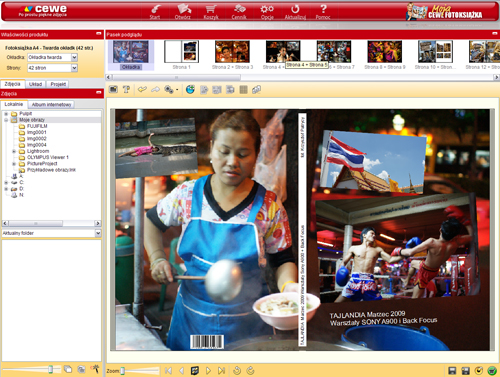Viewport: 500px width, 377px height.
Task: Click the Start icon in top bar
Action: 155,12
